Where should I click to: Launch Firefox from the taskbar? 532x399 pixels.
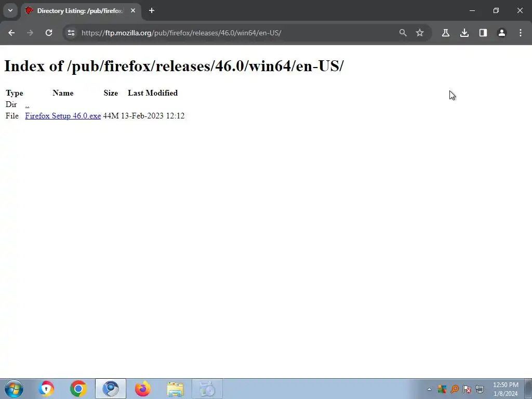(143, 389)
